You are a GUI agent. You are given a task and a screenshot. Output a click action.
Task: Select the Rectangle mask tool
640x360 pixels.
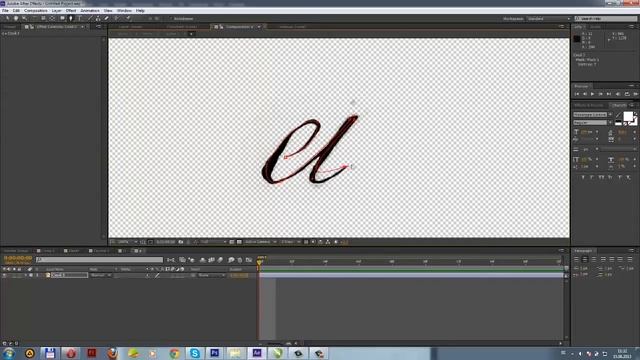(x=62, y=18)
